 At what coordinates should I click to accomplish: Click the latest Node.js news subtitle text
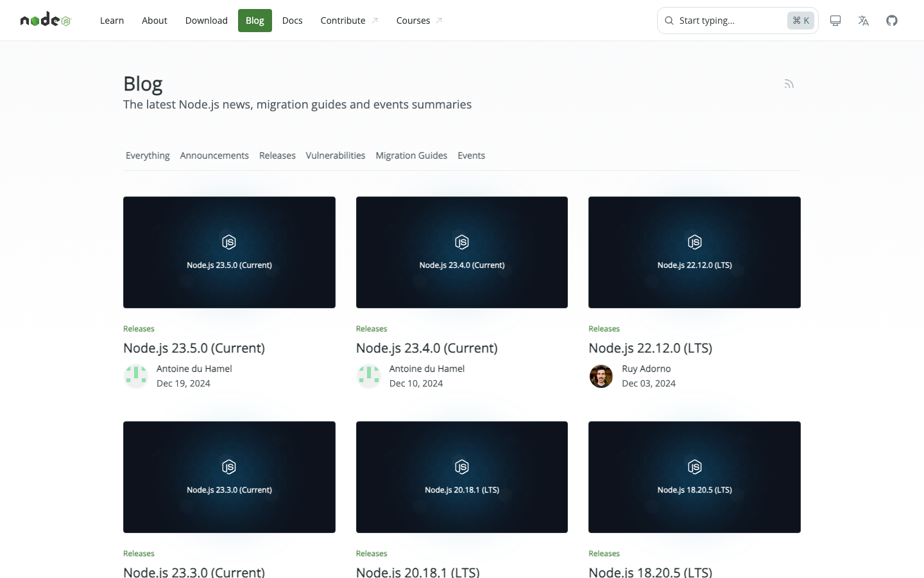(x=297, y=105)
